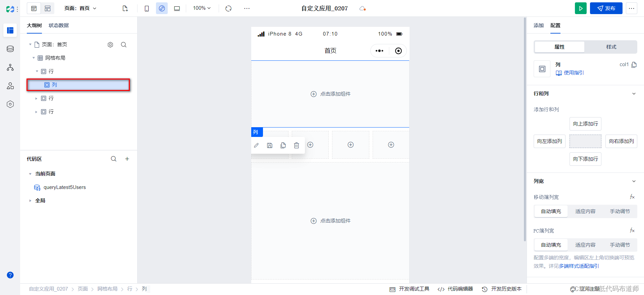The image size is (644, 295).
Task: Switch to the 大纲树 tab
Action: pos(34,26)
